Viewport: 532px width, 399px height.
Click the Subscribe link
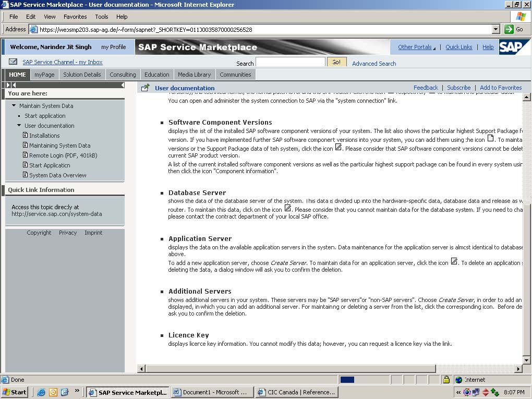point(458,88)
